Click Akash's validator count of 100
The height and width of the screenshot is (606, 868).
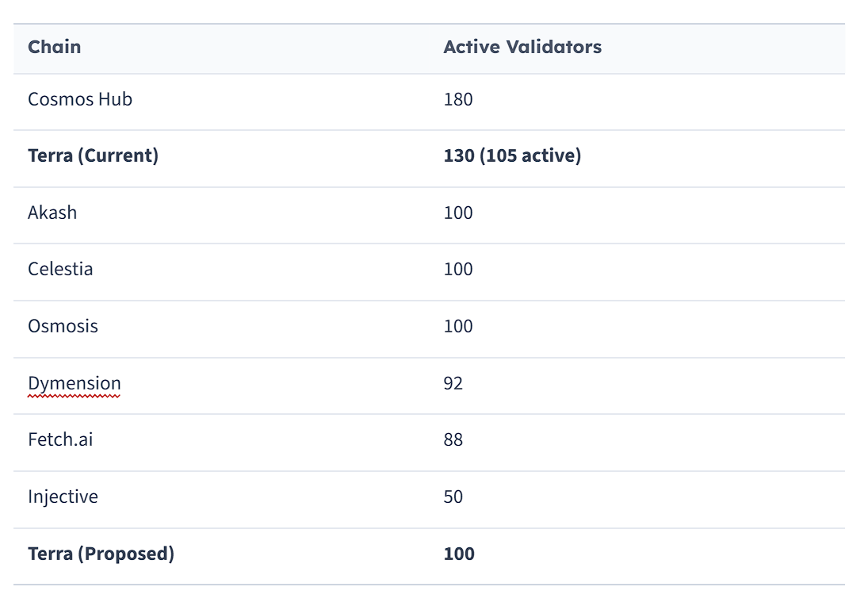coord(457,213)
